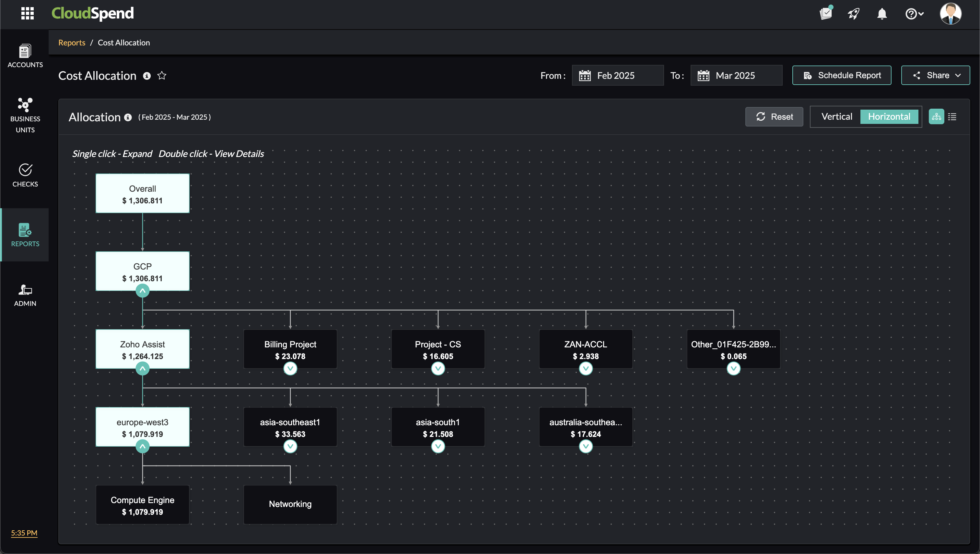Mark Cost Allocation as favorite star
Screen dimensions: 980x554
[162, 75]
